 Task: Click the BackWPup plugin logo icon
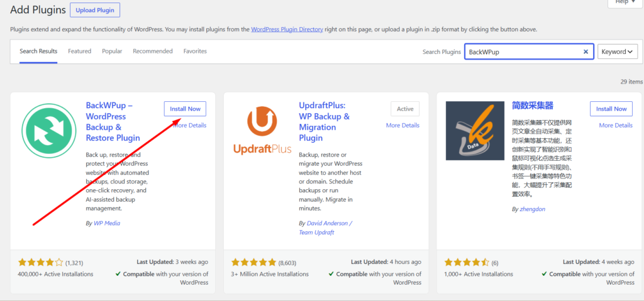click(48, 131)
